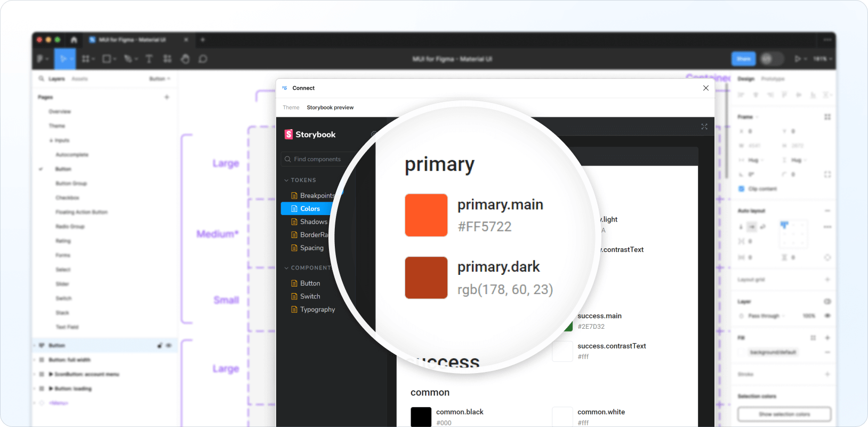This screenshot has height=427, width=868.
Task: Open the Button component story
Action: click(x=306, y=283)
